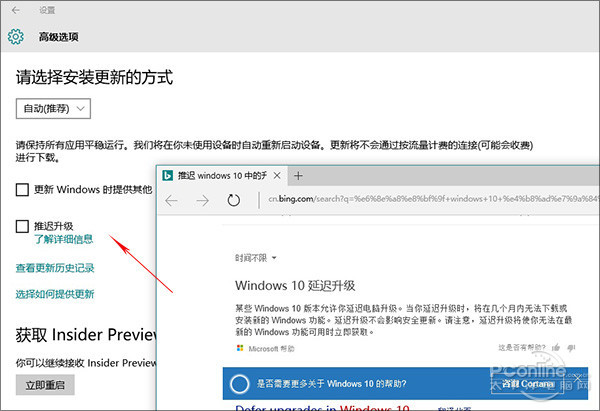Click the 这是否有帮助? feedback text
600x411 pixels.
click(x=522, y=347)
